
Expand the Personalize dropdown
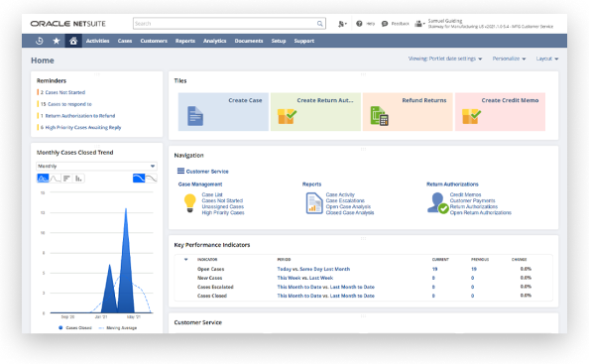509,59
